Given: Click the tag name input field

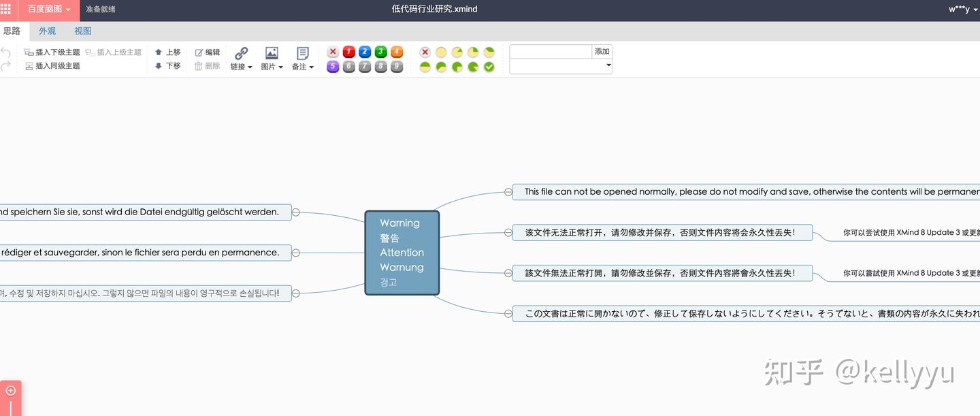Looking at the screenshot, I should 549,51.
